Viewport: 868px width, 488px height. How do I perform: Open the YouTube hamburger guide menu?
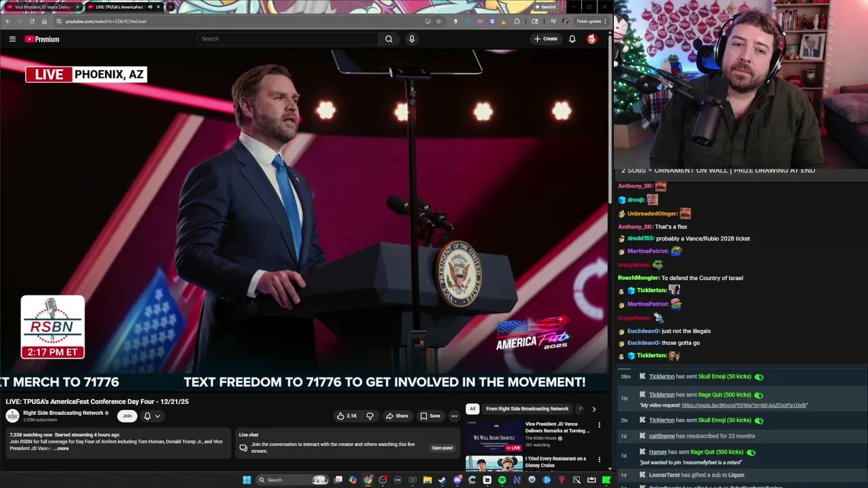[x=12, y=39]
